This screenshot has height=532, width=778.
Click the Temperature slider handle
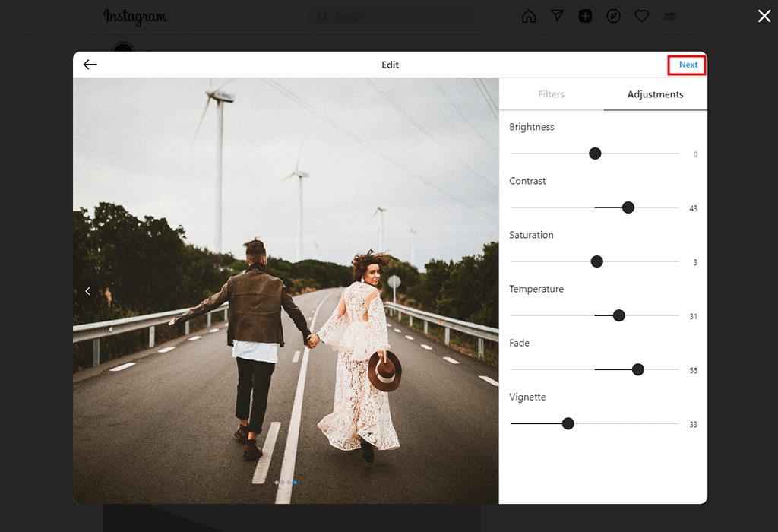point(618,315)
